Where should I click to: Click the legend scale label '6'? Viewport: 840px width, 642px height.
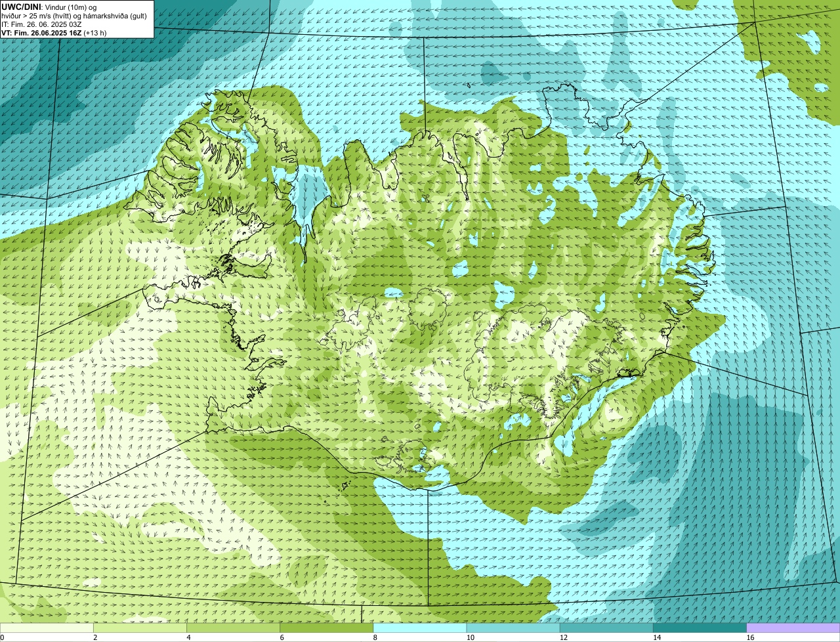tap(282, 637)
